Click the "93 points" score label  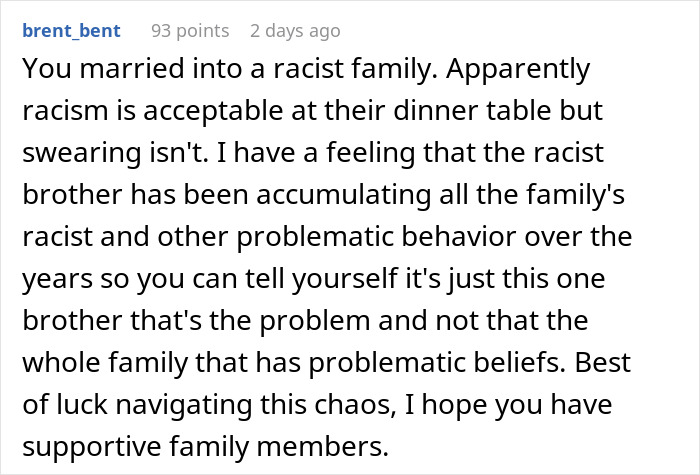click(190, 30)
